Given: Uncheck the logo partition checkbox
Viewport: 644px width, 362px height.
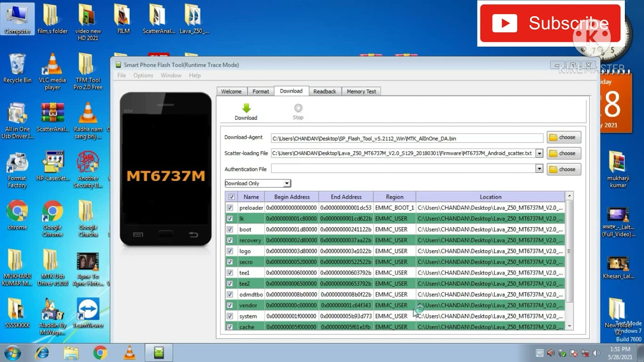Looking at the screenshot, I should point(230,251).
